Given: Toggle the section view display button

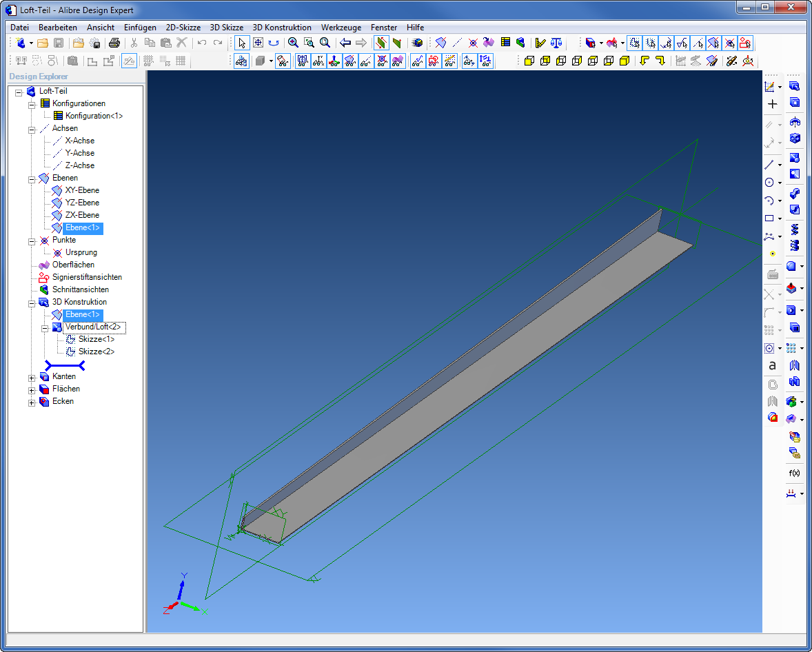Looking at the screenshot, I should coord(381,43).
